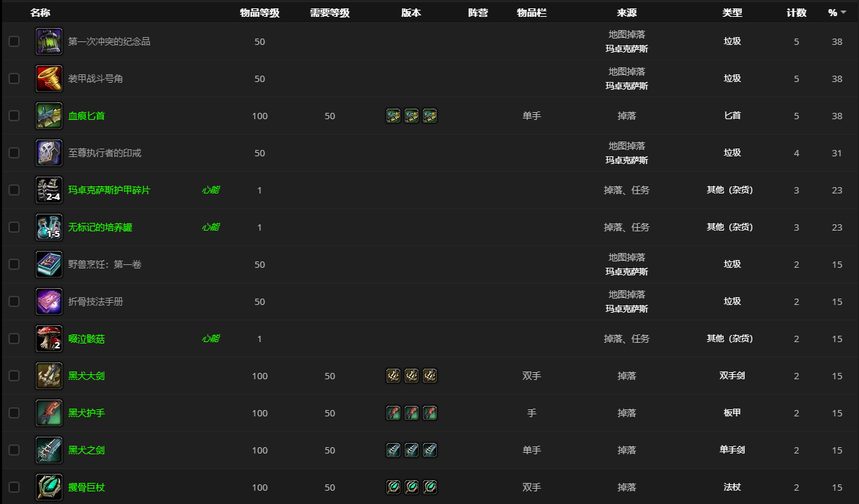859x504 pixels.
Task: Click 玛卓克萨斯 under 折骨技法手册 source
Action: point(627,309)
